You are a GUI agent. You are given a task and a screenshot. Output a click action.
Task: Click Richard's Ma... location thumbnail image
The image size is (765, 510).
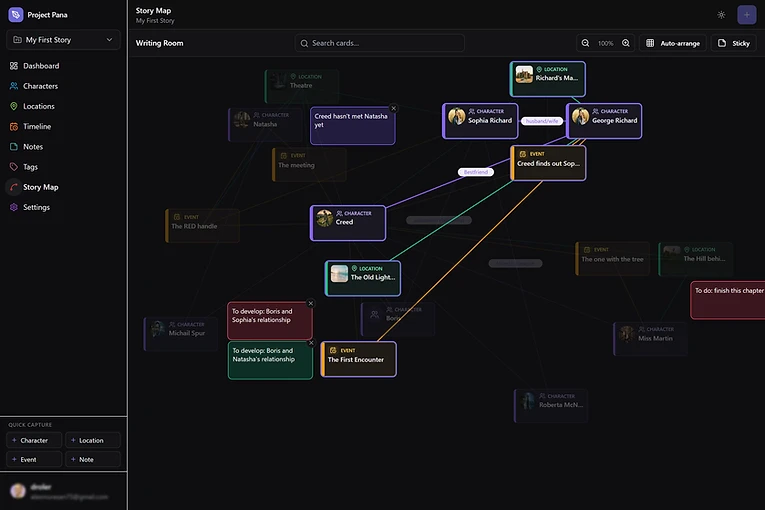point(524,74)
